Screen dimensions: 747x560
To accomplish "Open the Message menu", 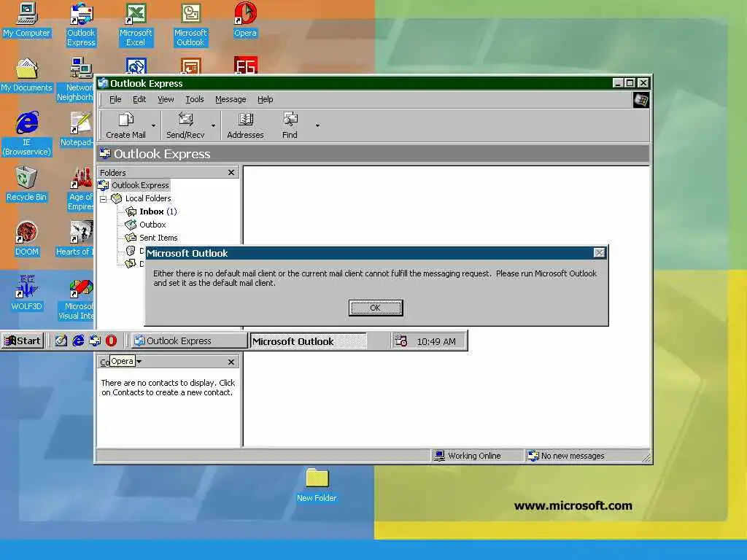I will click(231, 99).
